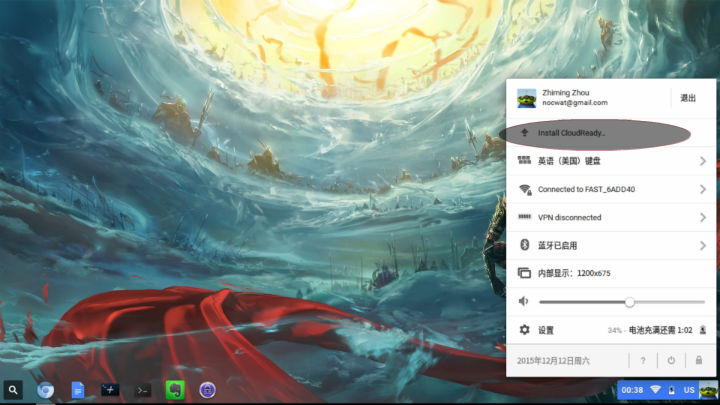
Task: Launch the terminal prompt shelf icon
Action: click(x=143, y=390)
